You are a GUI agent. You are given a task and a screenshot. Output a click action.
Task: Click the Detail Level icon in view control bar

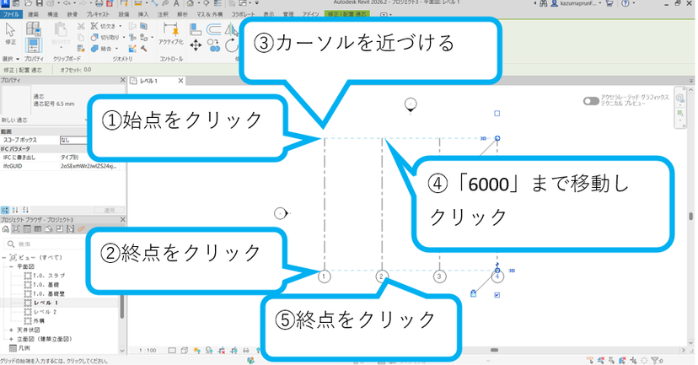(172, 350)
